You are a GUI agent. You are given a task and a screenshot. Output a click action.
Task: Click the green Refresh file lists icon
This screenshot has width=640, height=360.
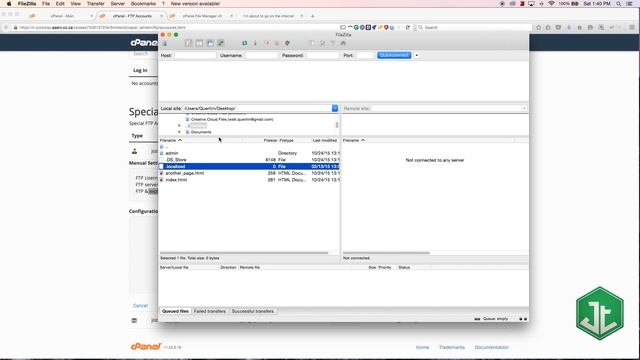pos(244,43)
